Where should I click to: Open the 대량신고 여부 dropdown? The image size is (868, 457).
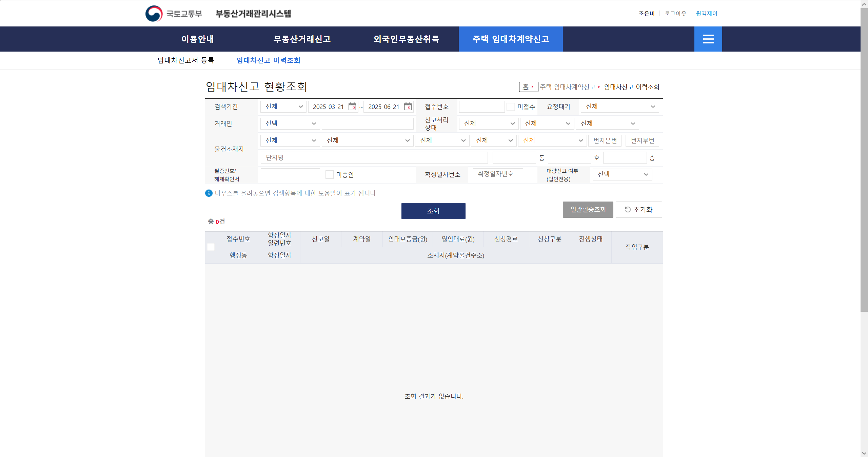point(622,174)
